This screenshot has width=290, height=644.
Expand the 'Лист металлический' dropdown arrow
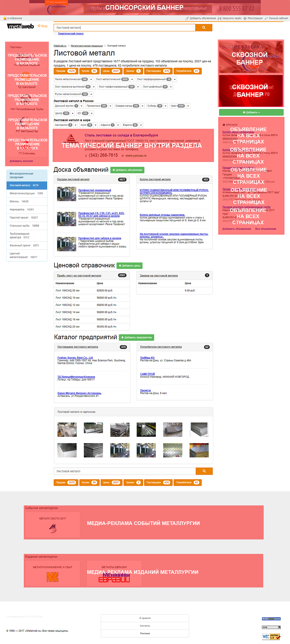point(132,79)
